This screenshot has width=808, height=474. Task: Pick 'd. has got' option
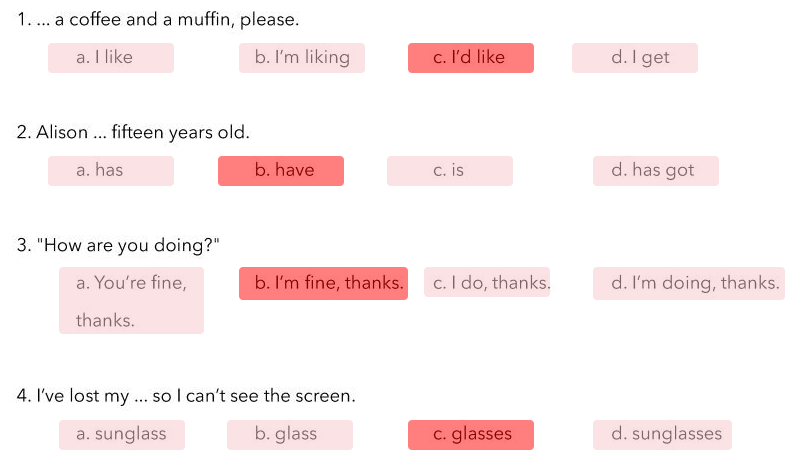coord(655,171)
